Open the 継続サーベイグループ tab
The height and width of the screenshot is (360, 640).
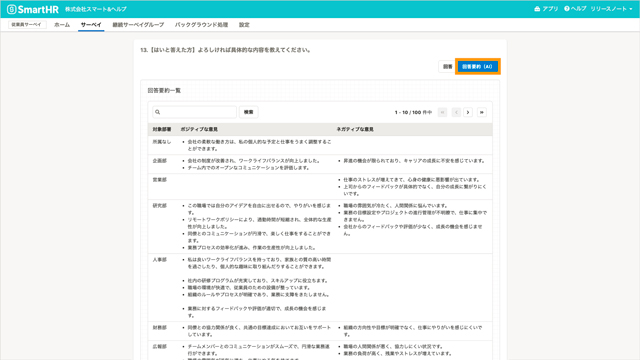point(138,25)
